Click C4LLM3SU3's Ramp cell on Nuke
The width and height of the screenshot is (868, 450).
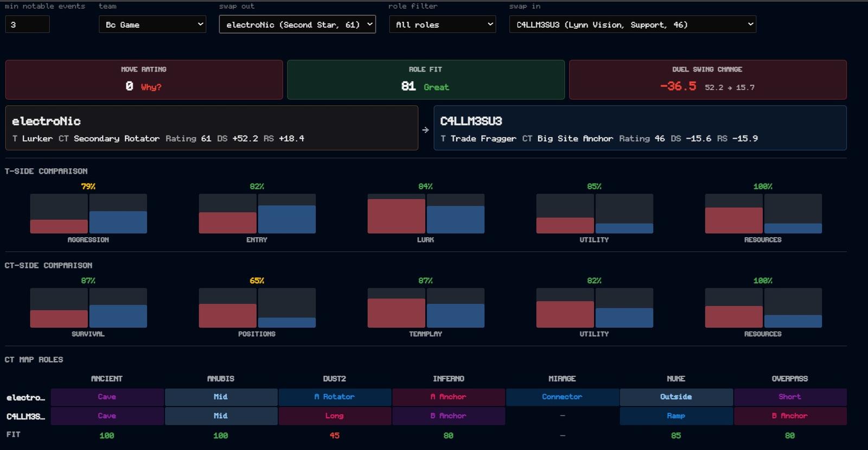pyautogui.click(x=676, y=416)
